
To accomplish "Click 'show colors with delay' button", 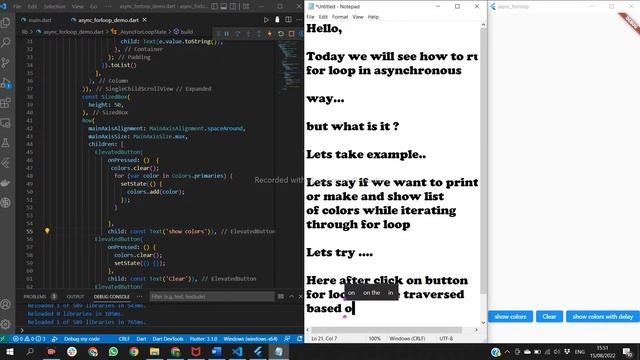I will (x=603, y=316).
